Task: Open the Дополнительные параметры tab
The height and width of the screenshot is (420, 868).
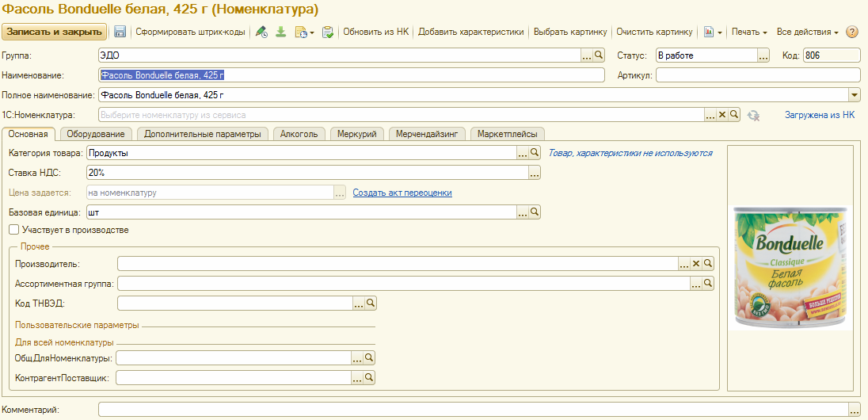Action: 203,134
